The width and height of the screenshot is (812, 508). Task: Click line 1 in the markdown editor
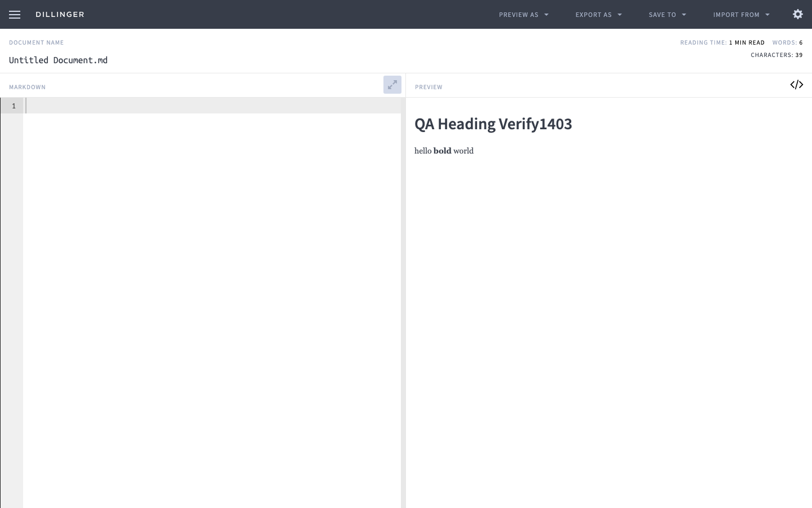coord(213,106)
